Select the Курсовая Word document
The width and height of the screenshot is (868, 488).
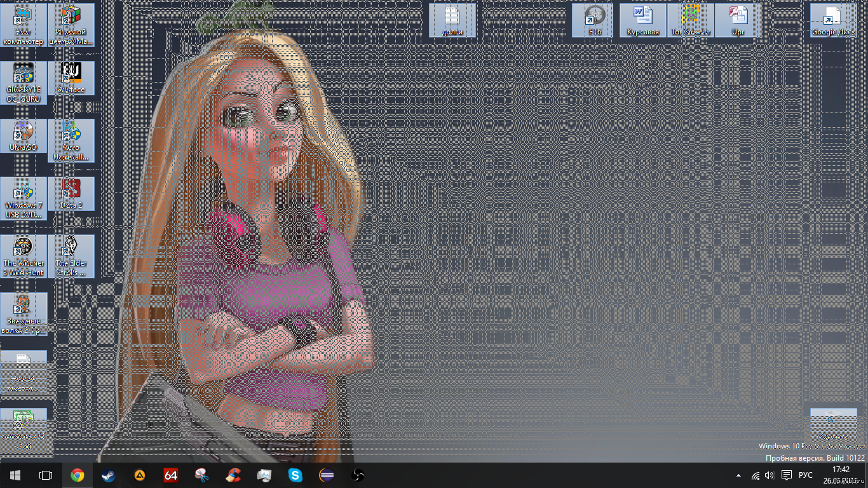(x=643, y=20)
